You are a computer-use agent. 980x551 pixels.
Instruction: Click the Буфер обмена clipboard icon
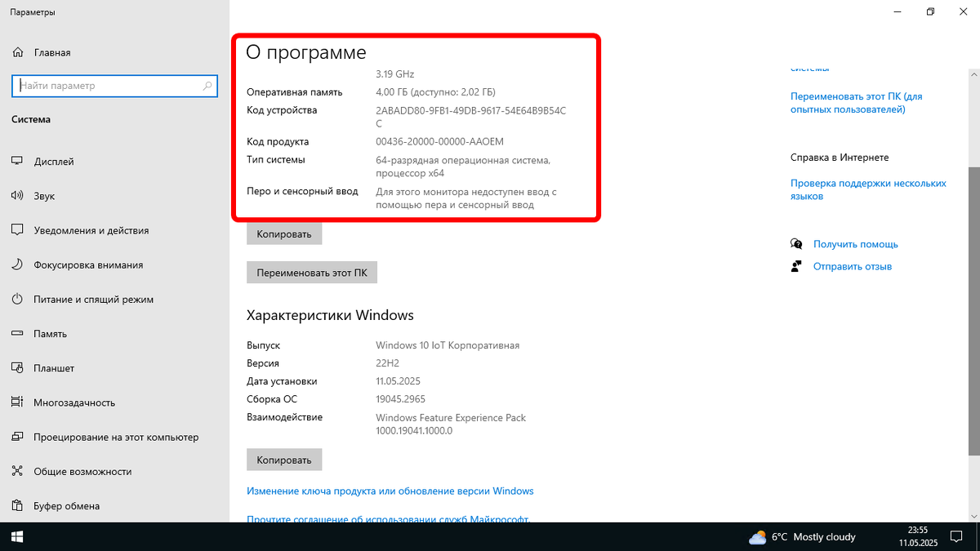[17, 506]
